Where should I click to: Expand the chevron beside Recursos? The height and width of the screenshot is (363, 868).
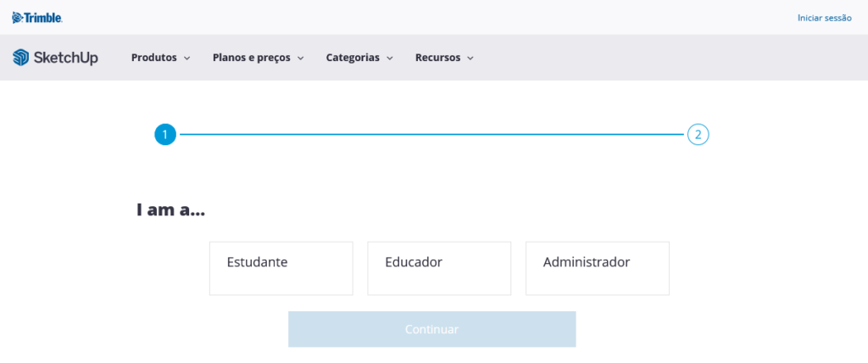[470, 59]
